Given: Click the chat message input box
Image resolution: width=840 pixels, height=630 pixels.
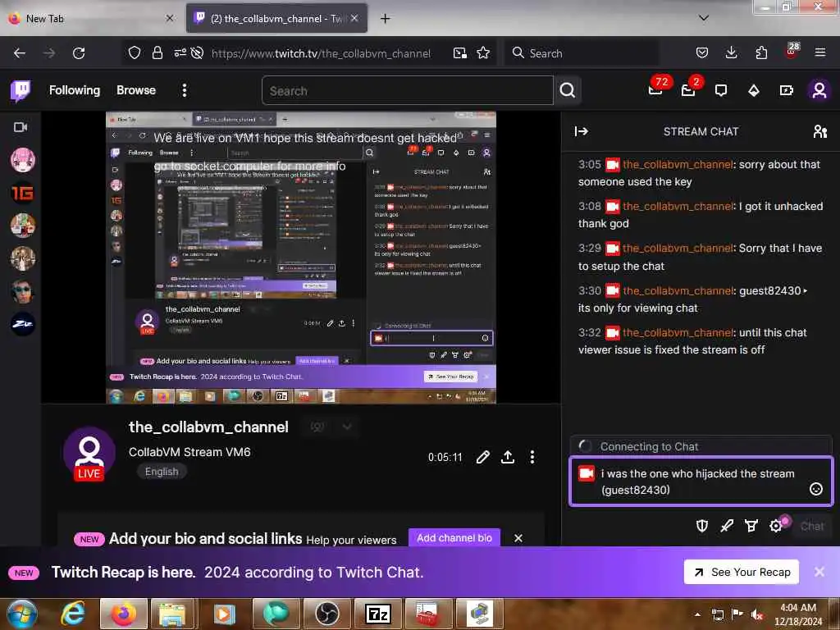Looking at the screenshot, I should coord(701,481).
